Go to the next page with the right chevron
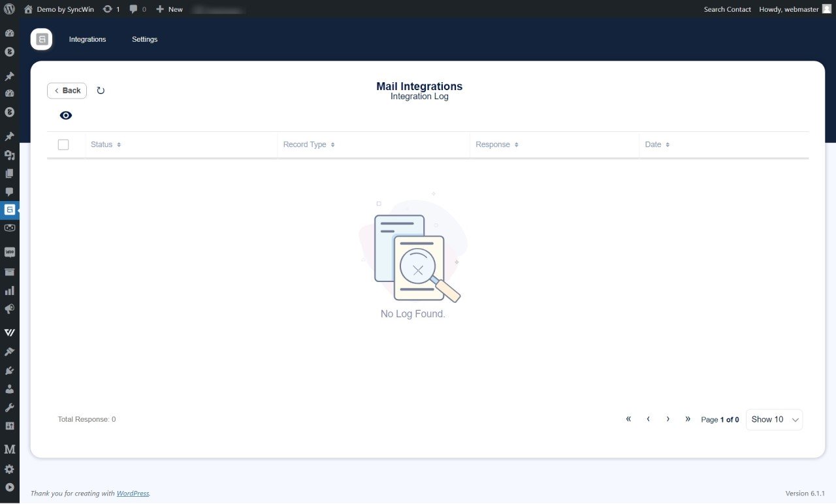The height and width of the screenshot is (504, 836). pos(667,418)
